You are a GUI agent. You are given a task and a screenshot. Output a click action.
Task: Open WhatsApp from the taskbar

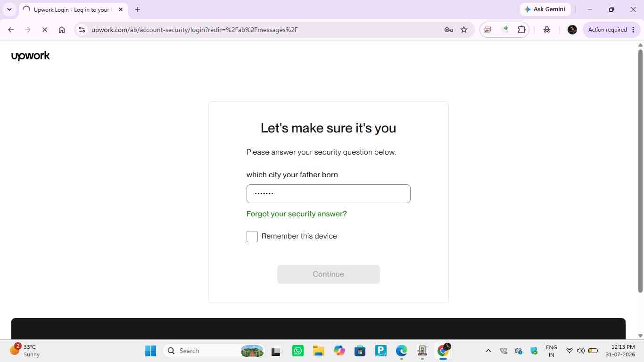pyautogui.click(x=298, y=351)
